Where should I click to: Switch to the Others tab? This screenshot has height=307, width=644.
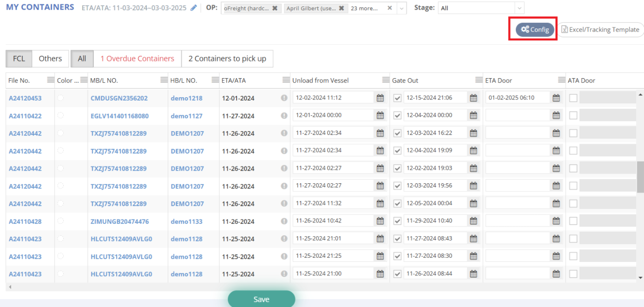coord(50,59)
